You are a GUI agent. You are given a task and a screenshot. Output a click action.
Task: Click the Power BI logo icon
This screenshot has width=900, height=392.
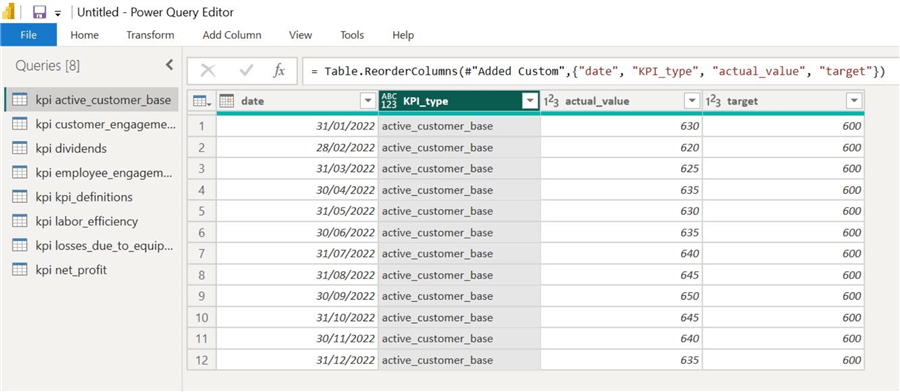click(x=10, y=11)
